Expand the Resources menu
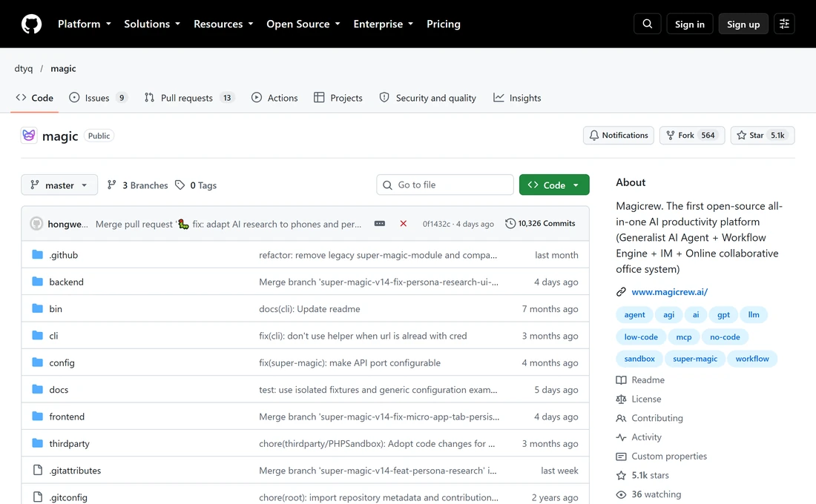This screenshot has width=816, height=504. point(223,24)
